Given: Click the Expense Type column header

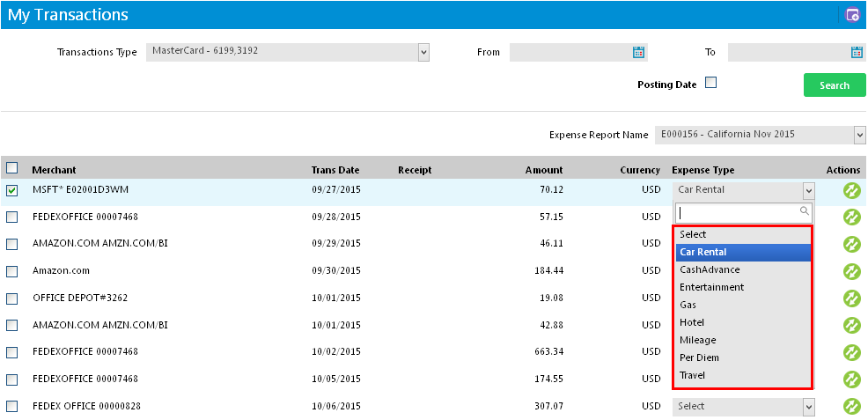Looking at the screenshot, I should click(x=703, y=171).
